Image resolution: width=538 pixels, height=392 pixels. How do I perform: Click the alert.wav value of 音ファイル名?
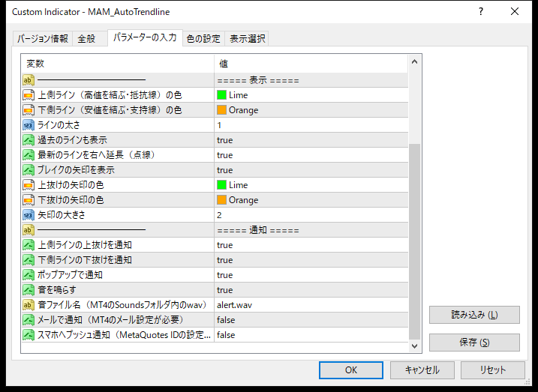[234, 305]
